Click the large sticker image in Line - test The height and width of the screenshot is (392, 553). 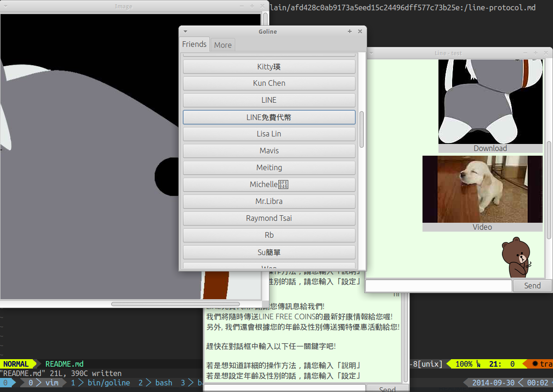pyautogui.click(x=490, y=101)
